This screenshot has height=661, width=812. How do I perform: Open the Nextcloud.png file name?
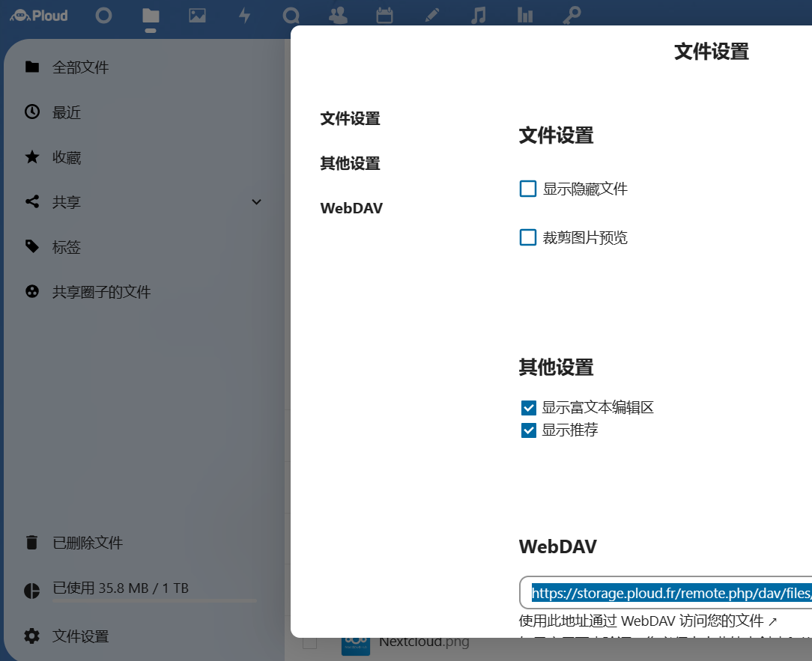click(424, 642)
